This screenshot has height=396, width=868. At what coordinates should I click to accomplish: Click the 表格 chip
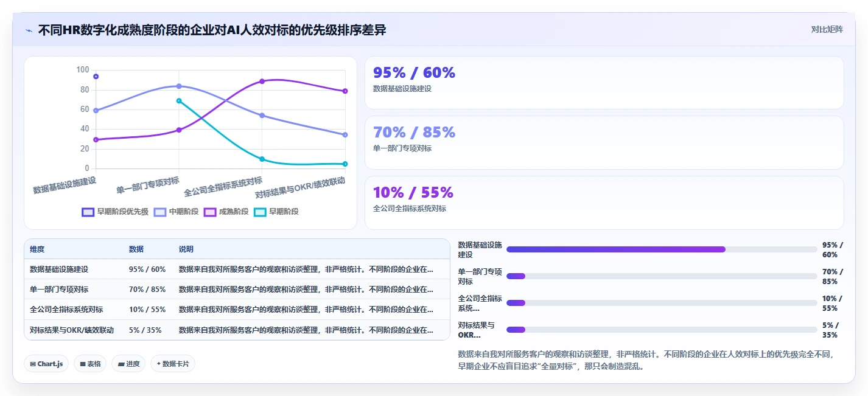pos(90,364)
